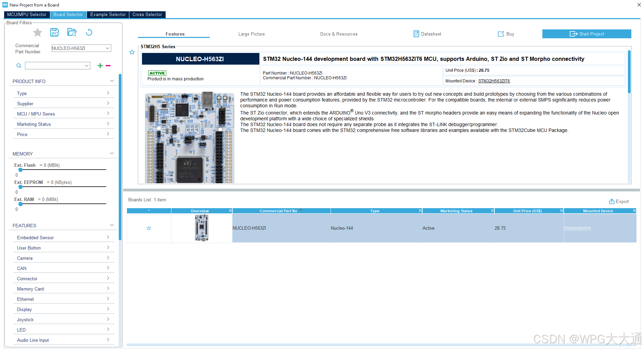Expand the Embedded Sensor filter
Image resolution: width=644 pixels, height=350 pixels.
(108, 237)
